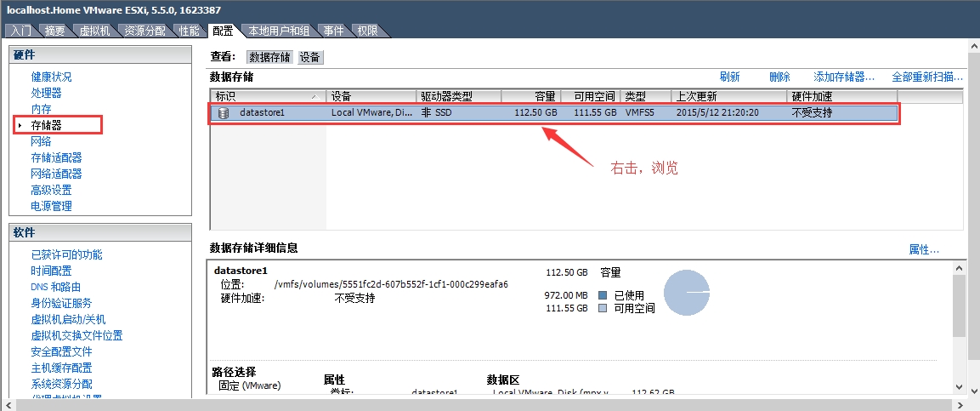Click the 已使用 color legend swatch
This screenshot has height=411, width=980.
[x=603, y=295]
